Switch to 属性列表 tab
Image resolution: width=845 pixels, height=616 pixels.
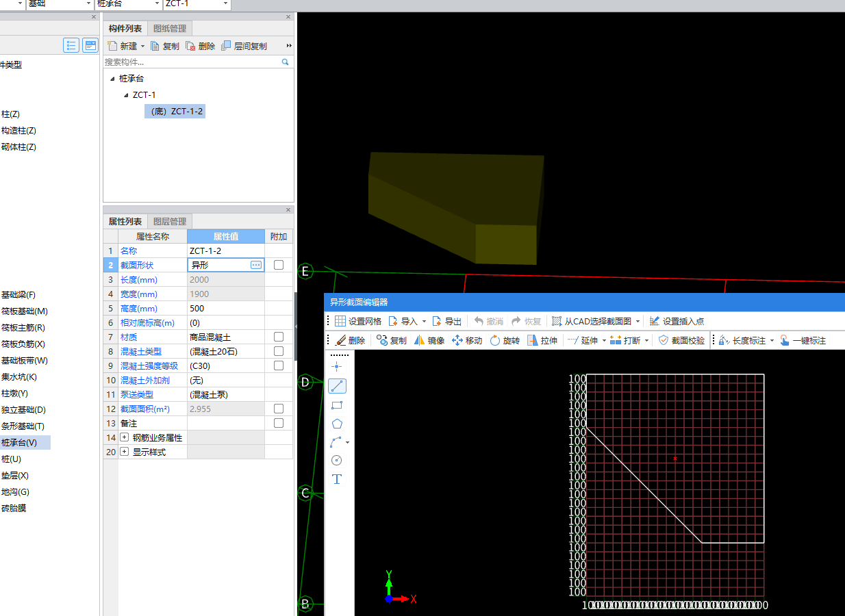click(x=125, y=221)
